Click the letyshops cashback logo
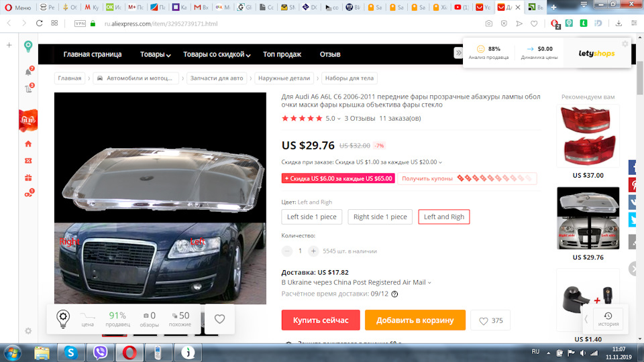The height and width of the screenshot is (362, 644). point(597,54)
